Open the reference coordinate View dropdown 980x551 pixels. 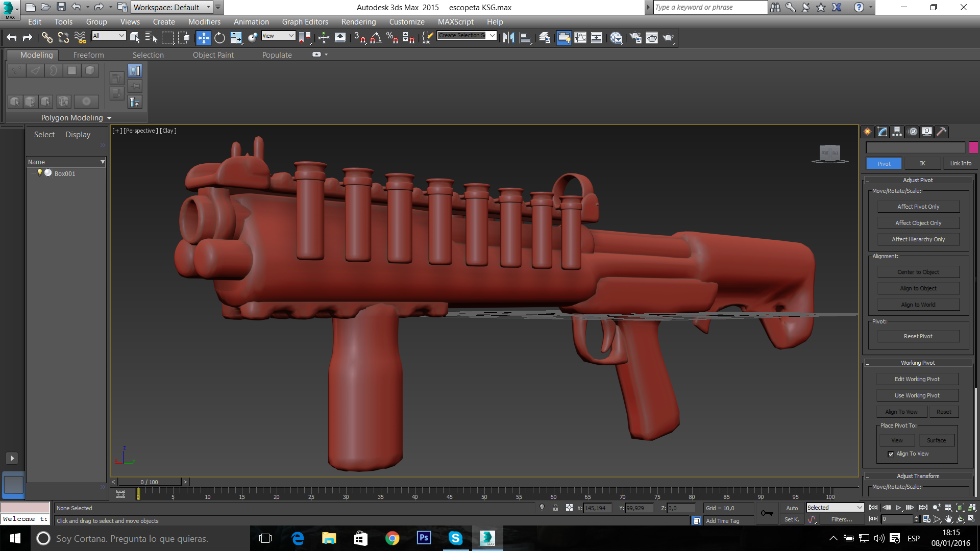278,36
